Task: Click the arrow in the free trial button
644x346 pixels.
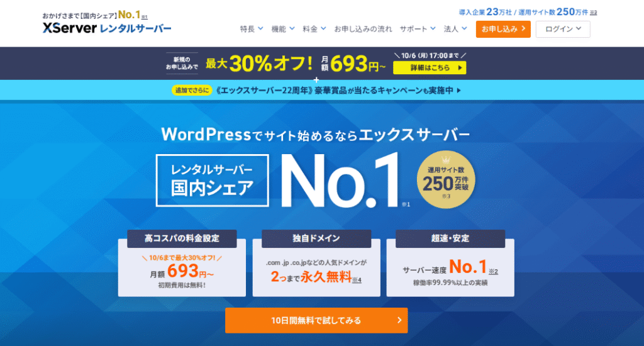Action: (399, 320)
